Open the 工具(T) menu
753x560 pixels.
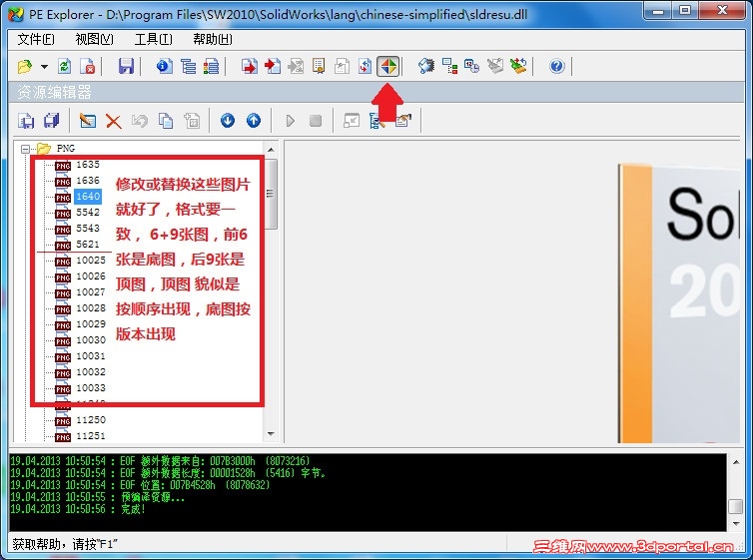point(153,39)
